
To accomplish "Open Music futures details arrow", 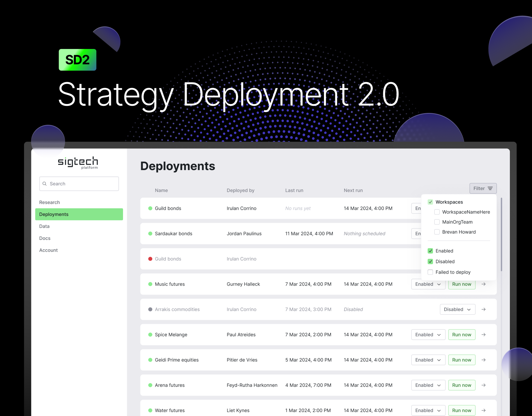I will click(484, 284).
